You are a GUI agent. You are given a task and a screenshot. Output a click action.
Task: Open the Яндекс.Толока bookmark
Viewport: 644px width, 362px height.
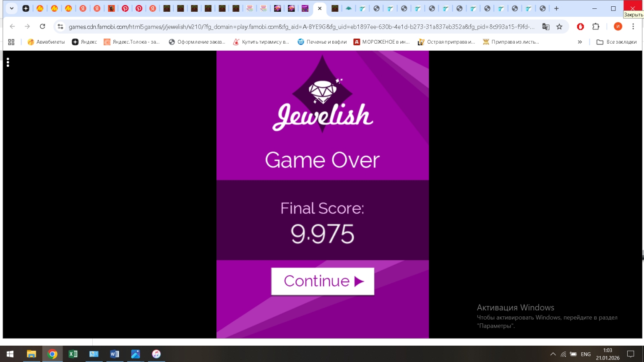click(x=132, y=42)
